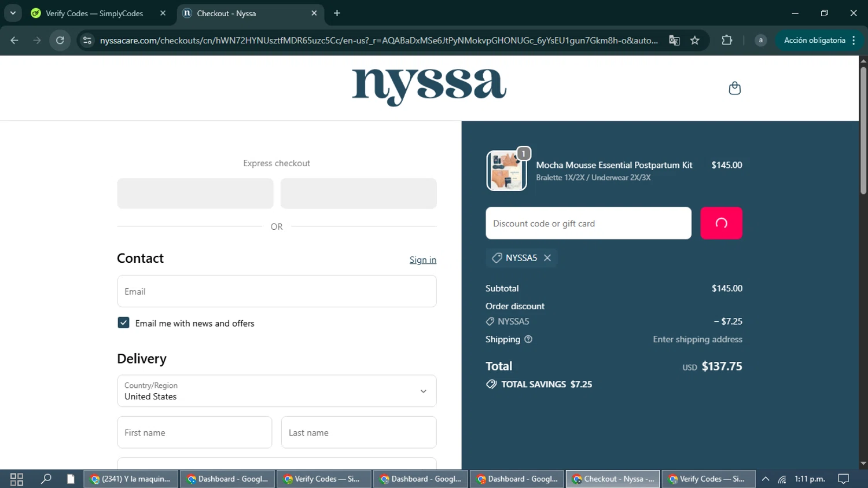The image size is (868, 488).
Task: Close the Verify Codes browser tab
Action: pyautogui.click(x=163, y=13)
